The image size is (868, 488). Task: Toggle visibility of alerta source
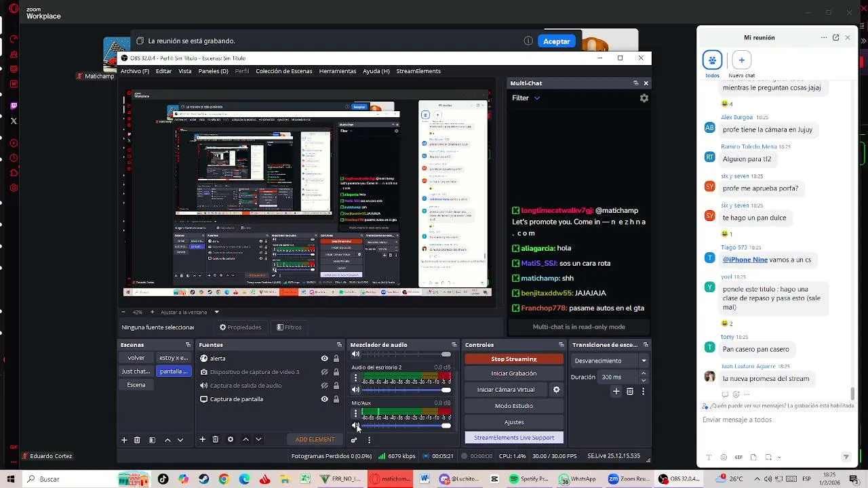coord(324,359)
